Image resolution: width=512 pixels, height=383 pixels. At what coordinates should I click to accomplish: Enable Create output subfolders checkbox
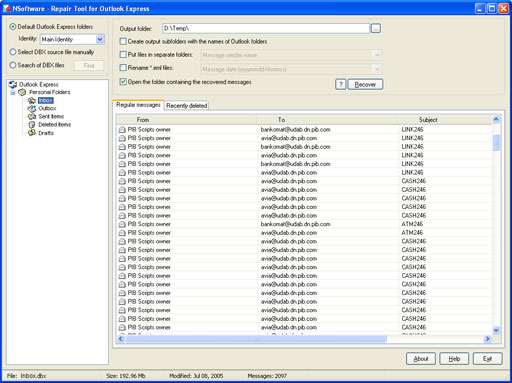(123, 41)
